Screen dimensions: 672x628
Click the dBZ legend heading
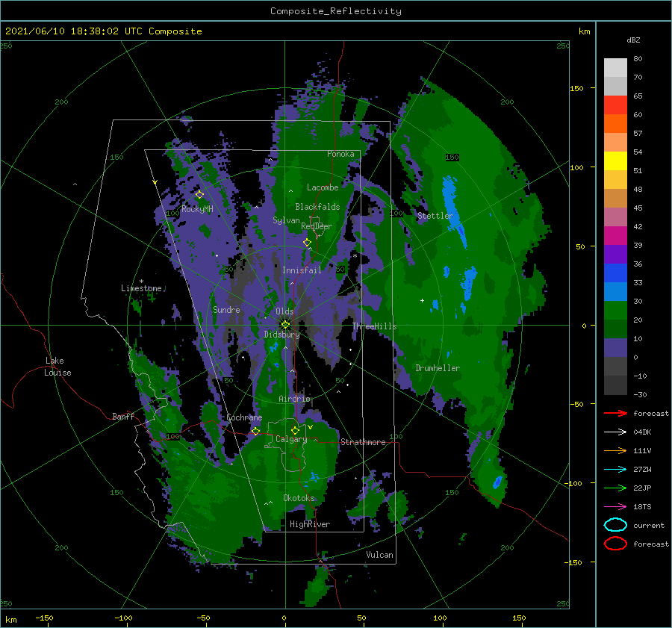click(x=633, y=40)
